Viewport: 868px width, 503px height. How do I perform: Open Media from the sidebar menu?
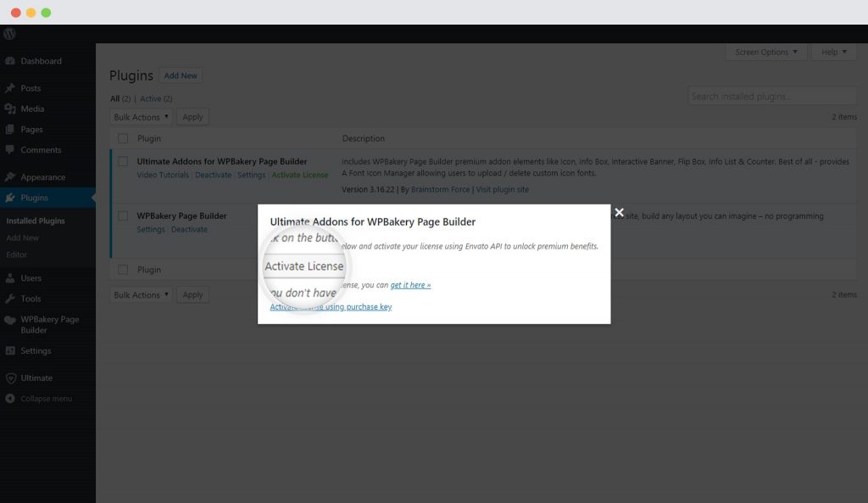pyautogui.click(x=32, y=109)
